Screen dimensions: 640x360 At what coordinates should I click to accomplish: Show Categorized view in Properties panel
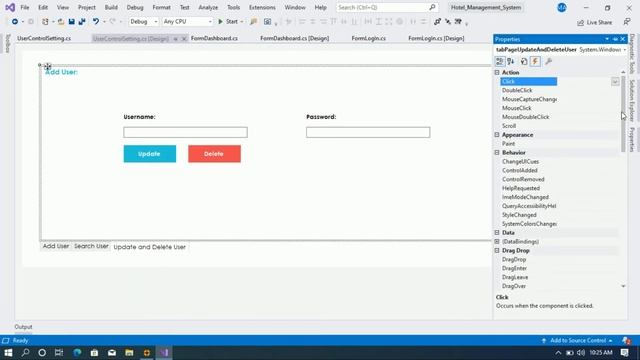[500, 61]
